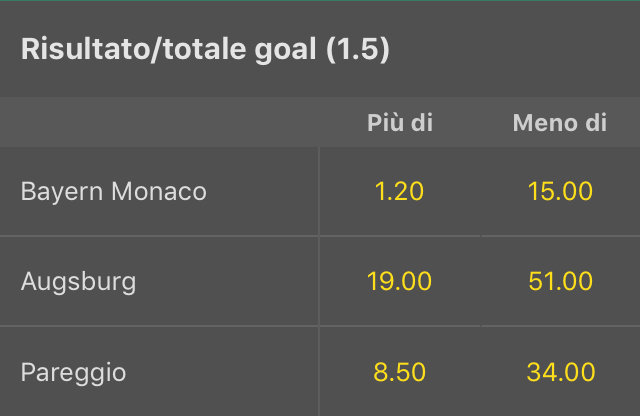Pick the 1.20 odds
Image resolution: width=640 pixels, height=416 pixels.
tap(400, 191)
